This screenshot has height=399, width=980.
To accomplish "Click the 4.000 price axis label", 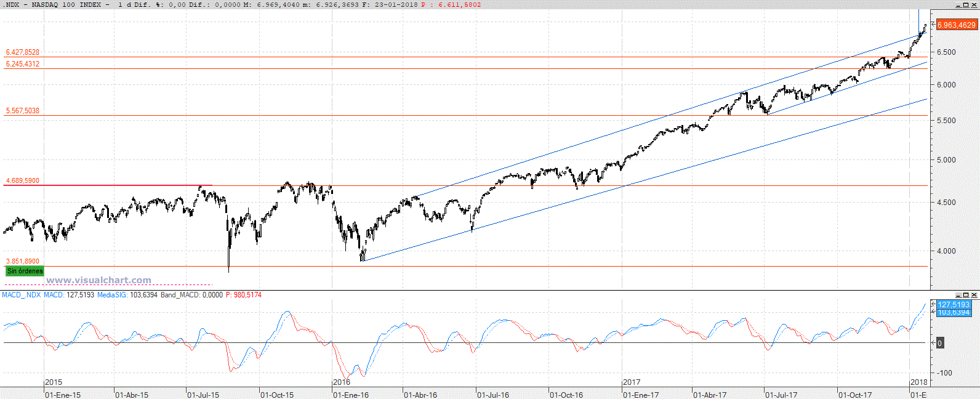I will [946, 251].
